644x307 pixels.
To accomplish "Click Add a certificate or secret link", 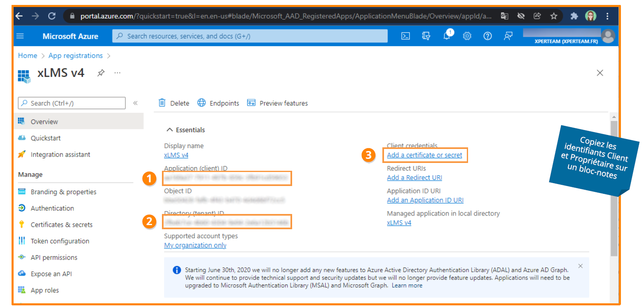I will pos(424,155).
